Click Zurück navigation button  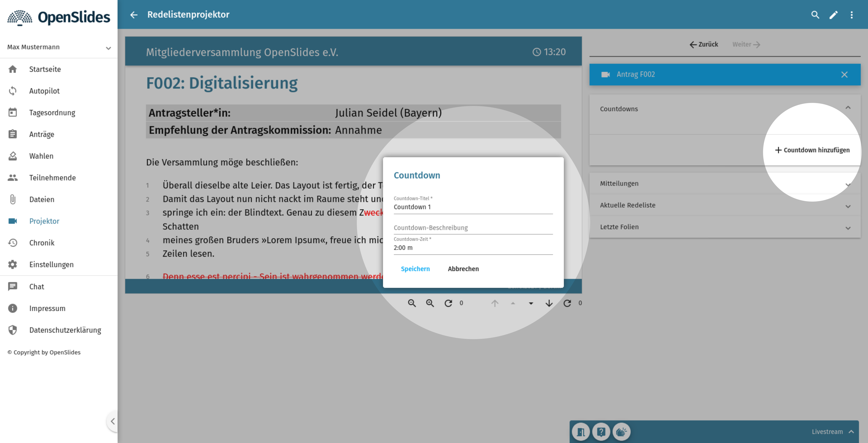704,44
